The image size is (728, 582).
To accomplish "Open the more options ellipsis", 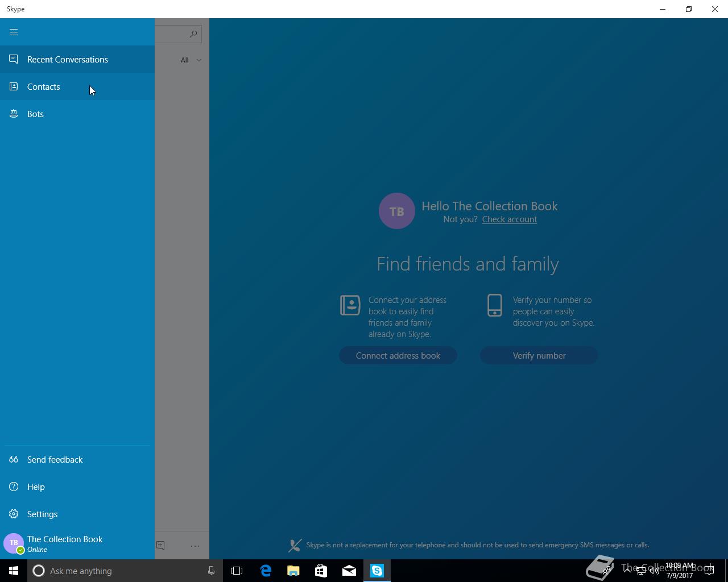I will pos(195,546).
